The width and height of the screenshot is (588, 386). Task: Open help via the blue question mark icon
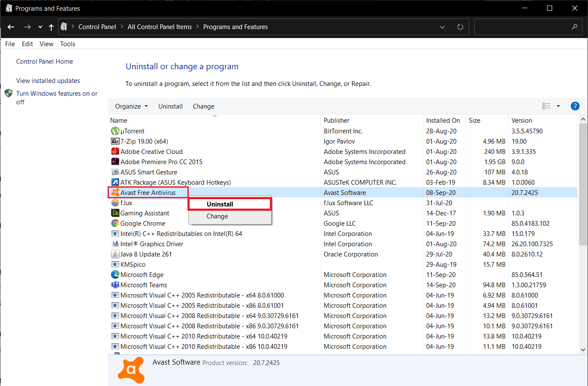pyautogui.click(x=575, y=106)
